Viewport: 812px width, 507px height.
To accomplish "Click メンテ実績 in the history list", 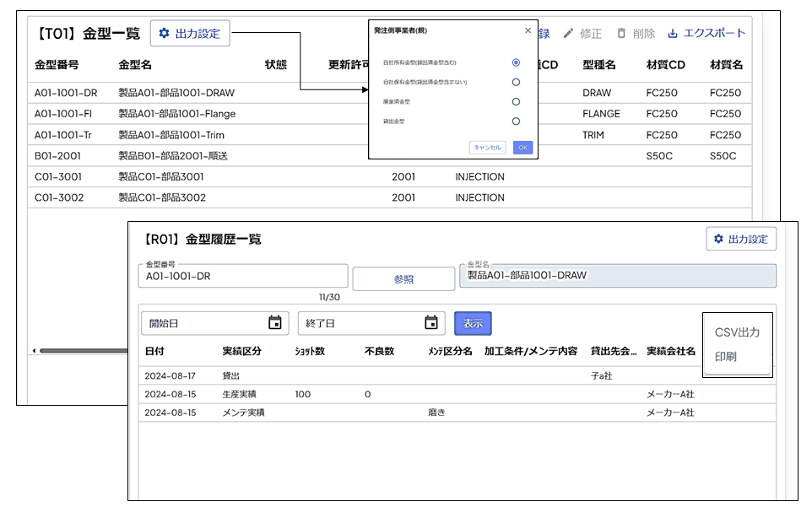I will [243, 413].
